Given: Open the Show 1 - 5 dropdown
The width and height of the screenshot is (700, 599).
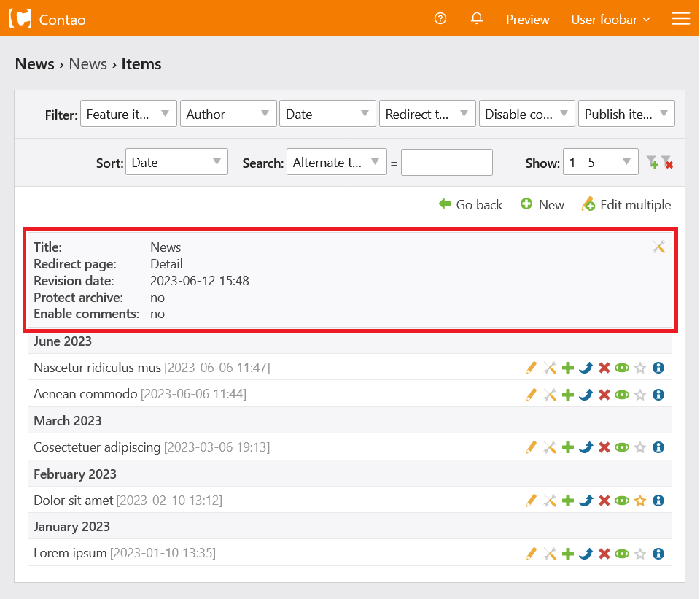Looking at the screenshot, I should pos(600,162).
